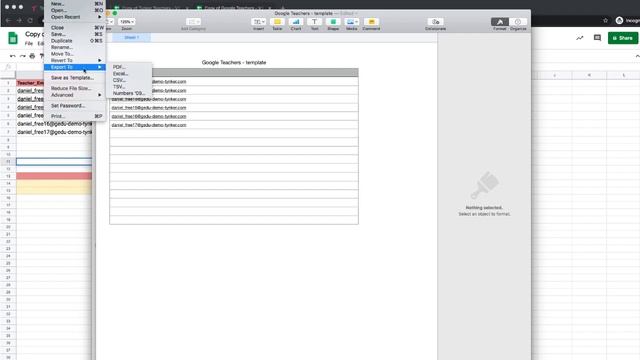Choose Duplicate from the File menu
Screen dimensions: 640x360
click(x=75, y=41)
